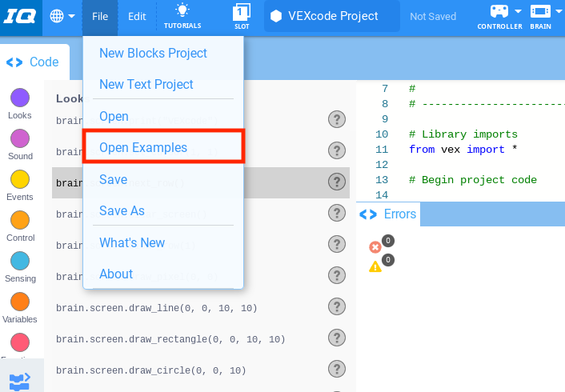The width and height of the screenshot is (565, 392).
Task: Click the red error count icon
Action: coord(375,246)
